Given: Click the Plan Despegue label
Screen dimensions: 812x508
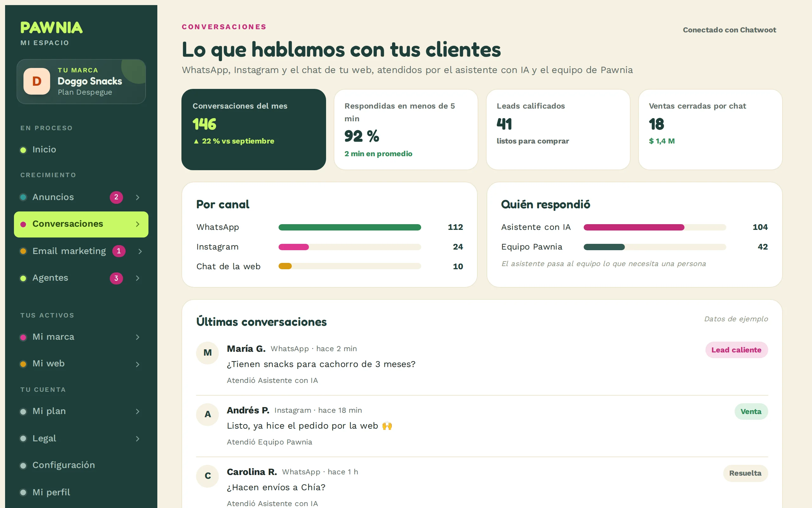Looking at the screenshot, I should (85, 92).
